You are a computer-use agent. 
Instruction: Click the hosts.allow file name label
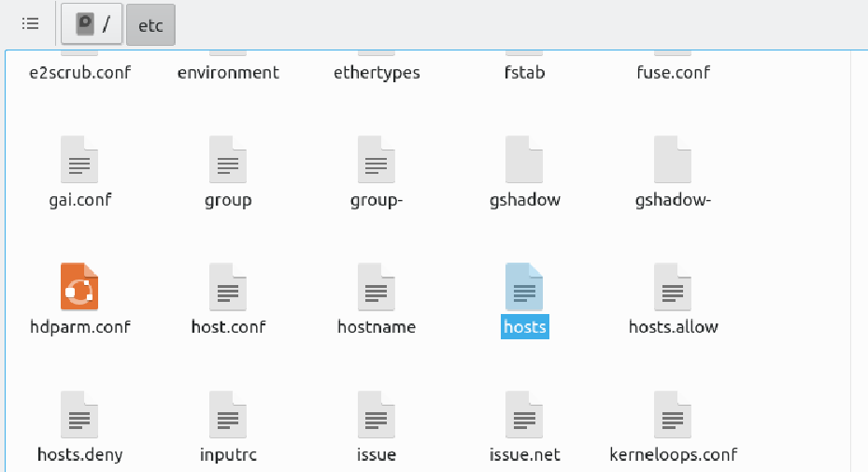(x=673, y=327)
